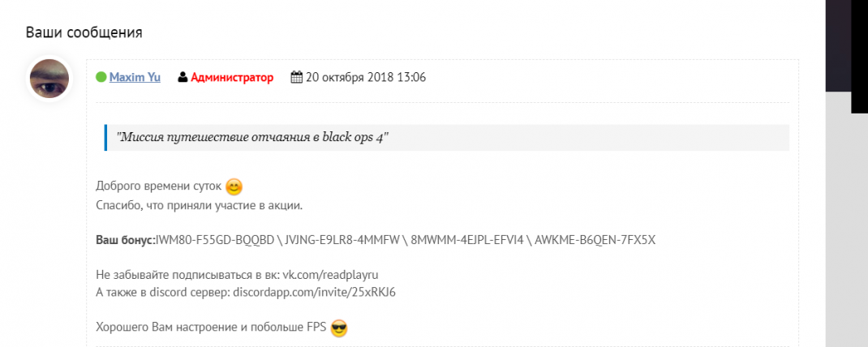Click the Ваши сообщения heading
868x347 pixels.
click(84, 32)
